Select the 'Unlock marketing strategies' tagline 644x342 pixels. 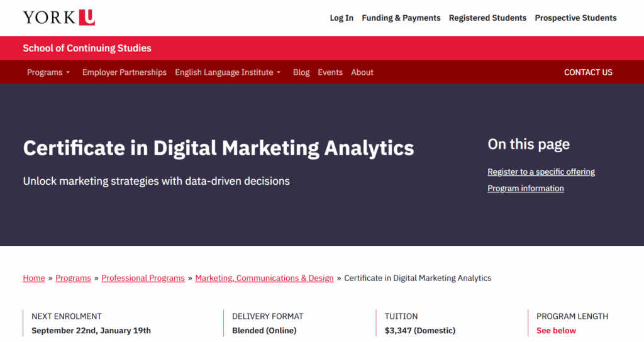[157, 181]
